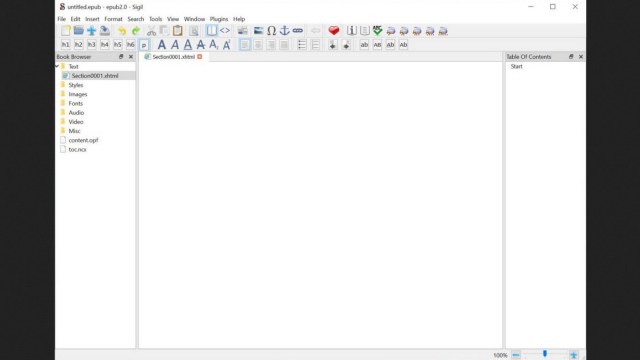Change text to uppercase AB
The width and height of the screenshot is (640, 360).
[x=377, y=45]
